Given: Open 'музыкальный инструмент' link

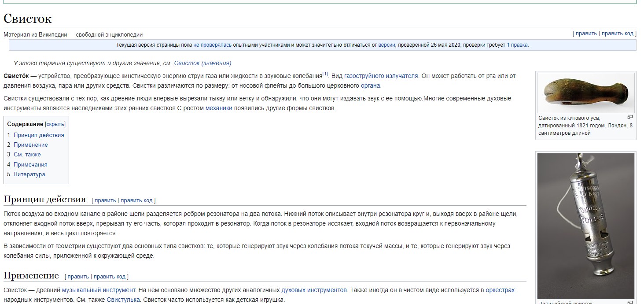Looking at the screenshot, I should (99, 290).
